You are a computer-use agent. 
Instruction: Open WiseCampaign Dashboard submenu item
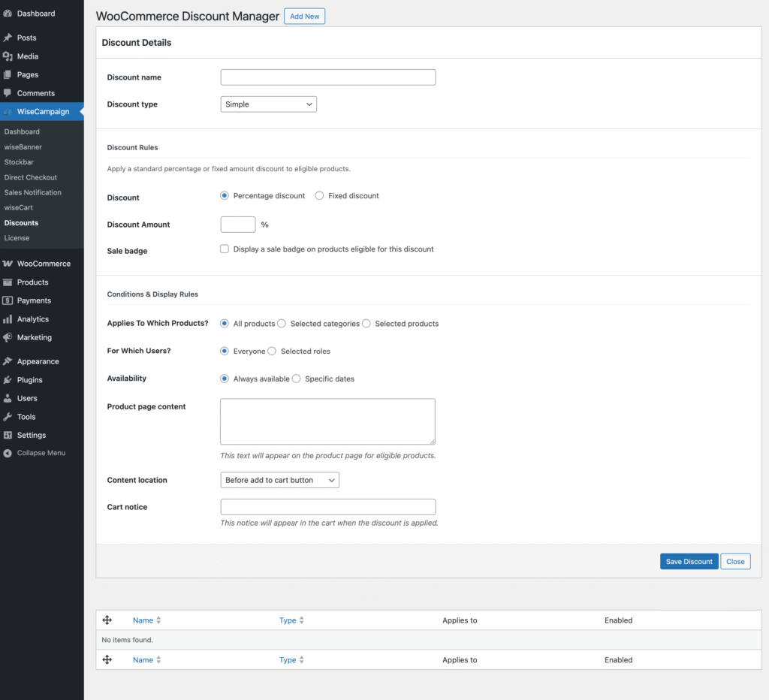click(22, 131)
